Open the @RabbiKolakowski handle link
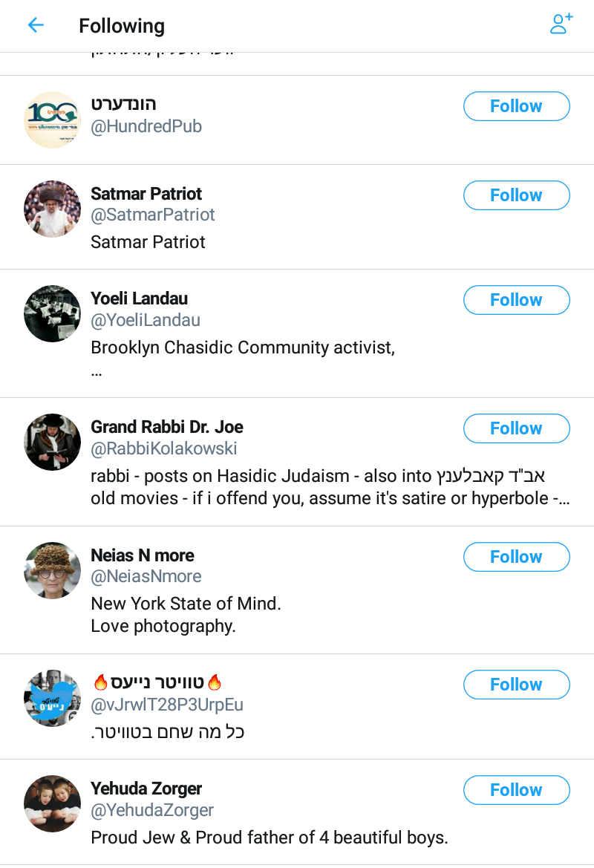The image size is (594, 868). click(x=163, y=448)
